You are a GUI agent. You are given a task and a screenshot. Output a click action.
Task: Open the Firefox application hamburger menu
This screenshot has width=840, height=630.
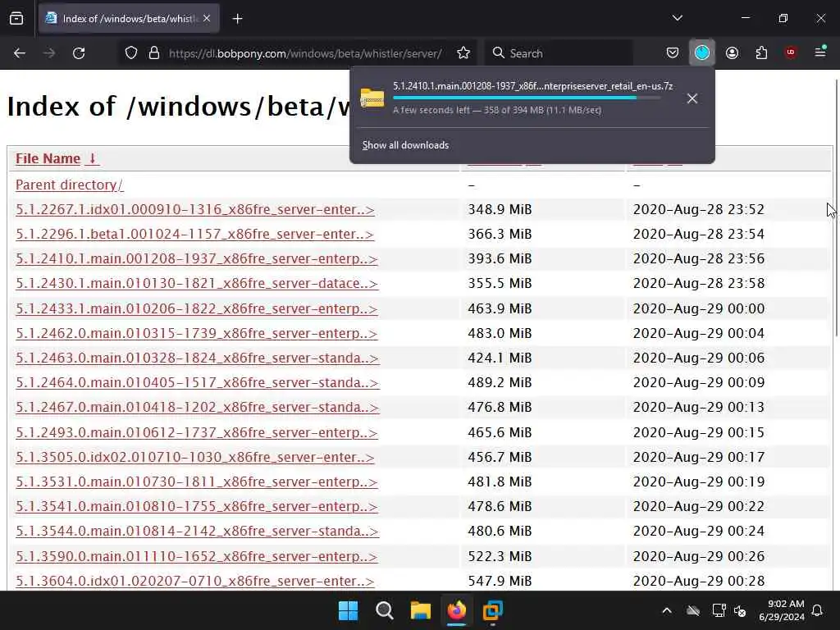[x=820, y=52]
